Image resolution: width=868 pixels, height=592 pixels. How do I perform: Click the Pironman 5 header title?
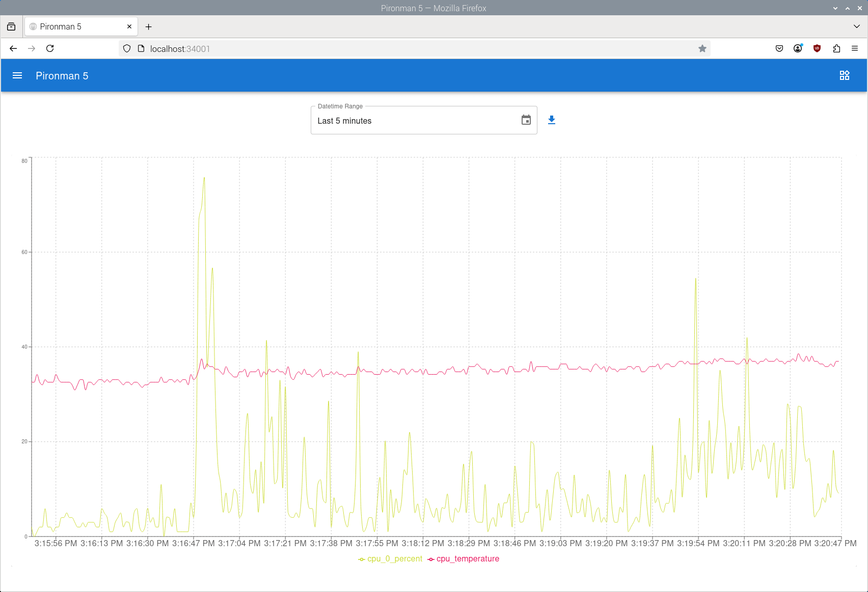[x=62, y=76]
